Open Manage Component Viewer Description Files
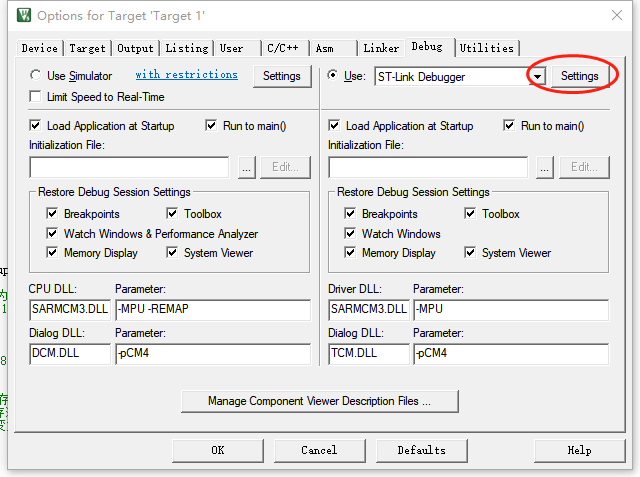Screen dimensions: 640x477 (320, 402)
